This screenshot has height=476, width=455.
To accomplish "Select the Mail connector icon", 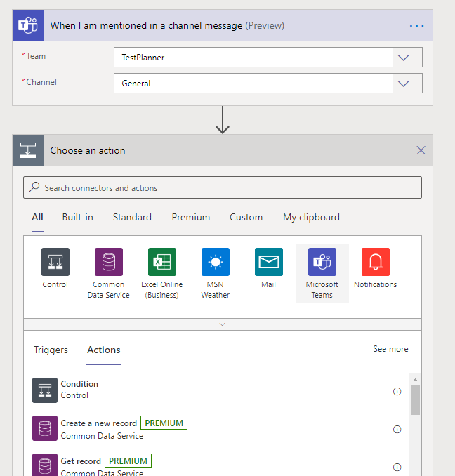I will click(269, 262).
